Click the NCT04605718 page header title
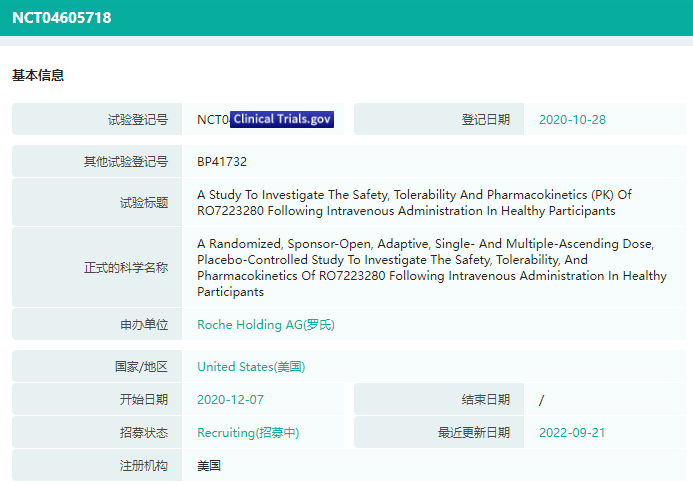693x485 pixels. 62,18
